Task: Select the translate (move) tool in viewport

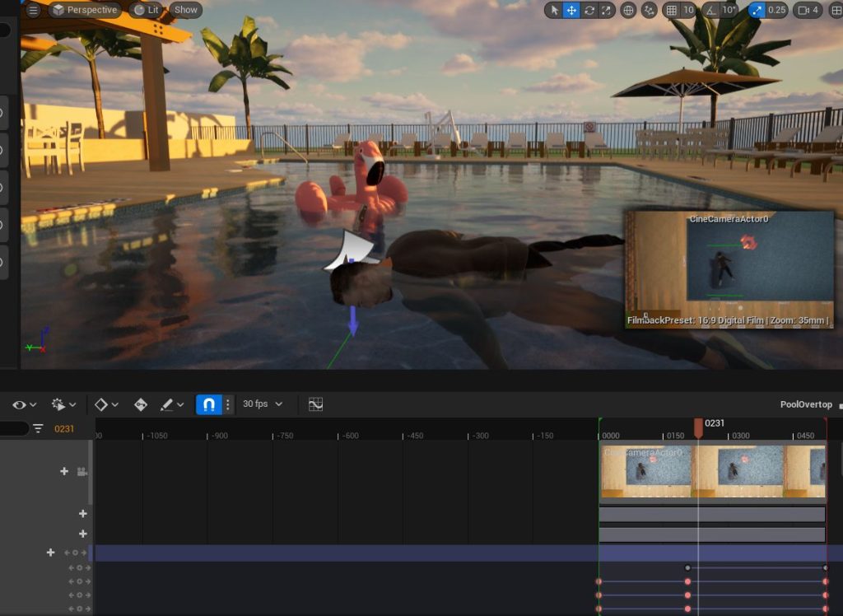Action: pyautogui.click(x=571, y=10)
